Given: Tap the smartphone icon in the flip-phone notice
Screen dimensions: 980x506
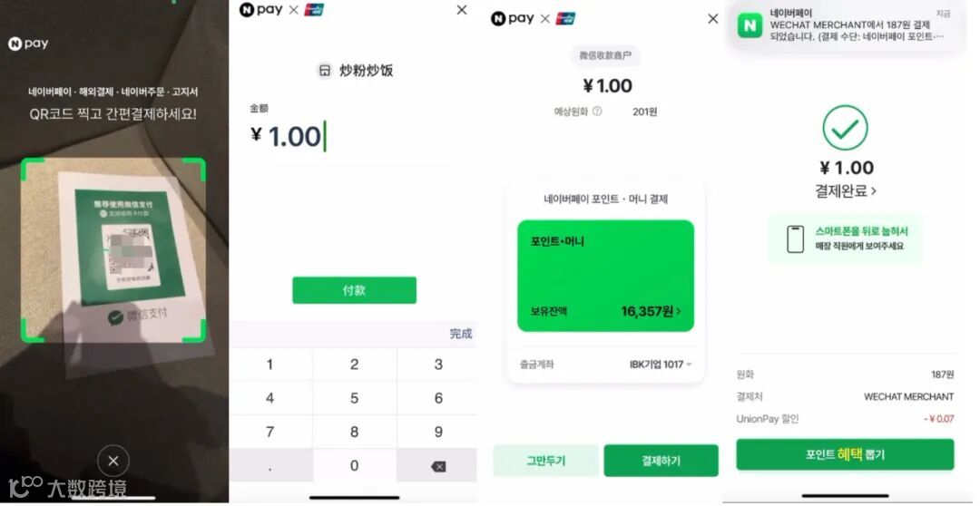Looking at the screenshot, I should (795, 239).
